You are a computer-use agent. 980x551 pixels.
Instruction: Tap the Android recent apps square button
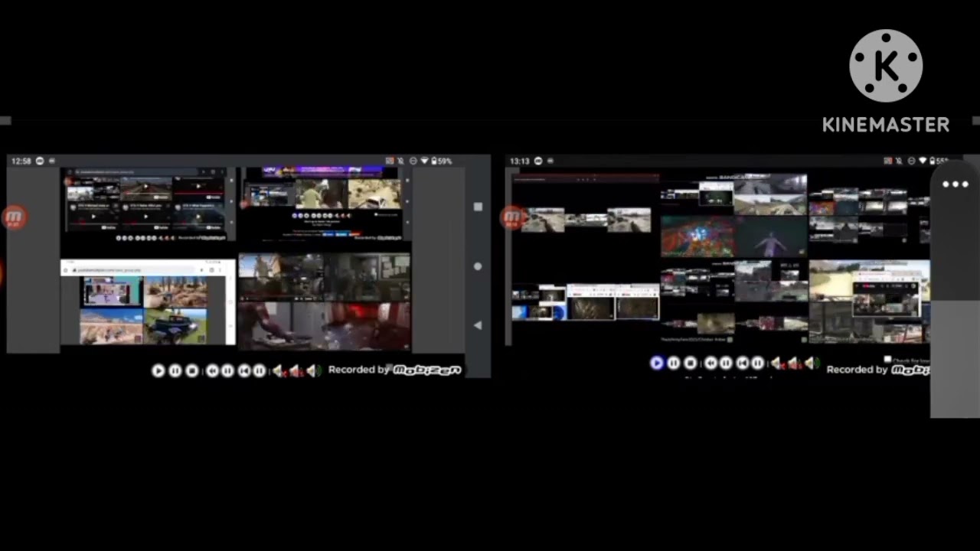tap(478, 207)
